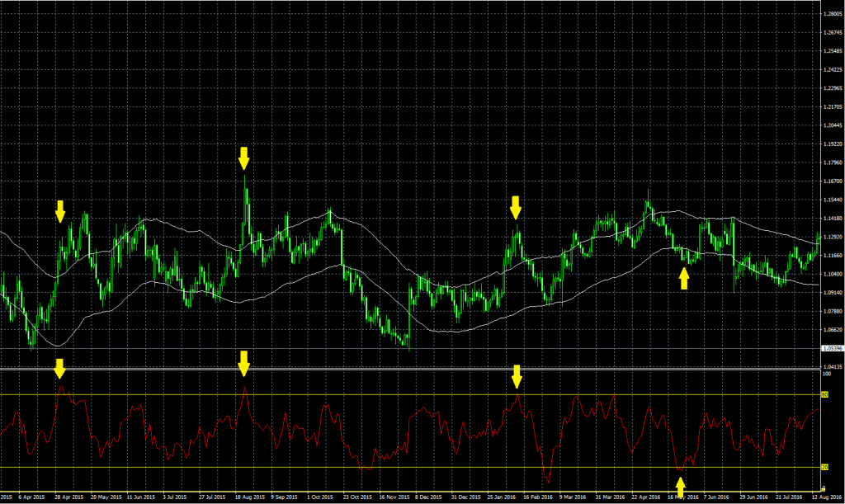Click the 1.07880 price axis label
845x504 pixels.
point(833,311)
